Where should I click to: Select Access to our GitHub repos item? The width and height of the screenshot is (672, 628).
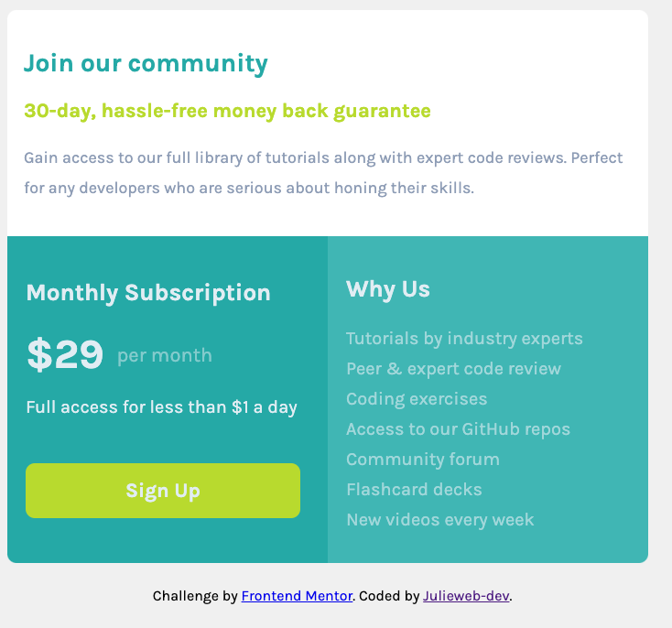(458, 429)
